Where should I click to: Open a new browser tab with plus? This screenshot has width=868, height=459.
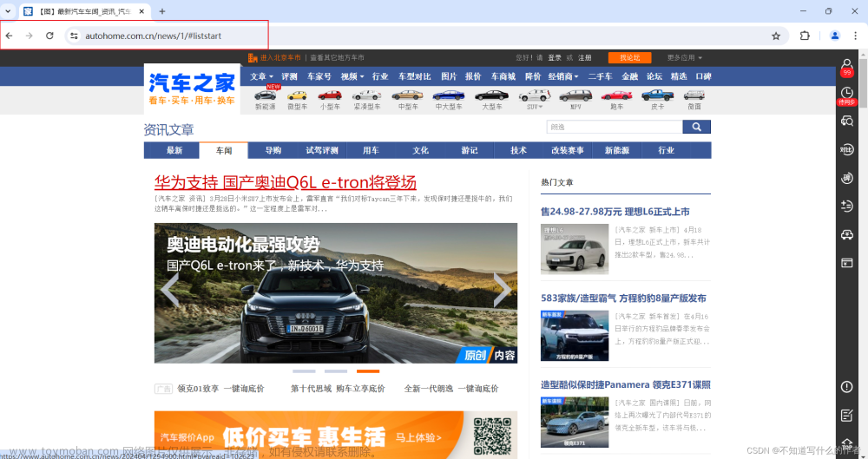coord(162,11)
